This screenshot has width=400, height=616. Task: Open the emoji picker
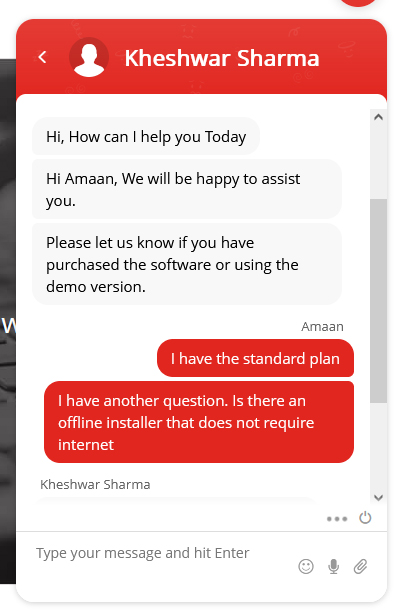306,566
